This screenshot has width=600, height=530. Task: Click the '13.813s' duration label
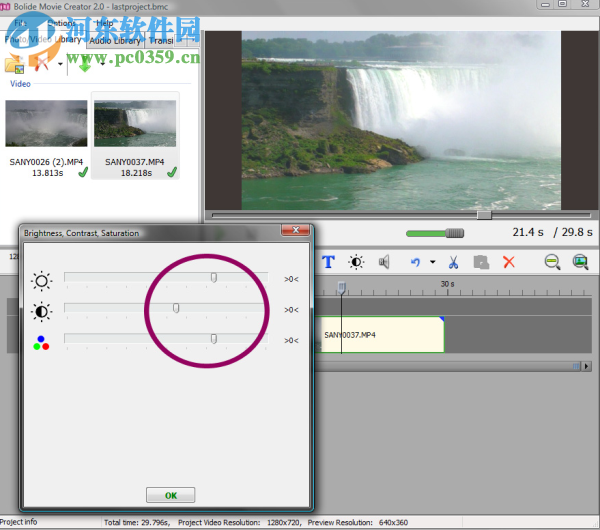click(x=47, y=173)
